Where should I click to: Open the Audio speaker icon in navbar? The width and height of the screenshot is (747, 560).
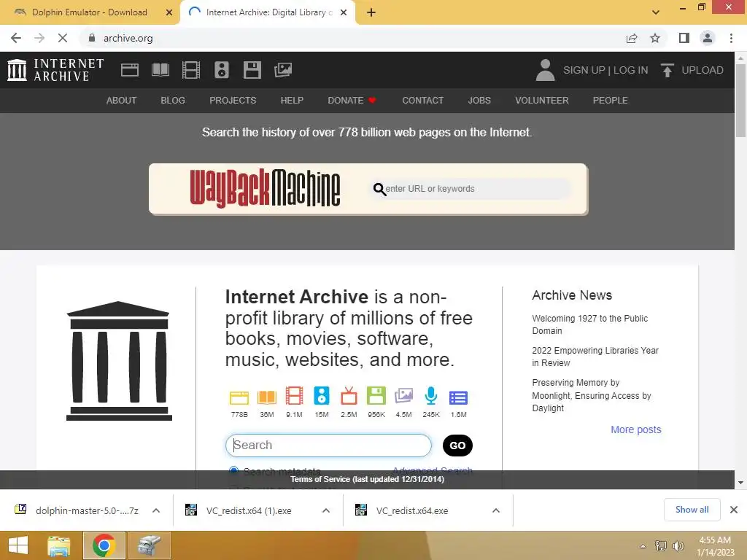coord(222,70)
